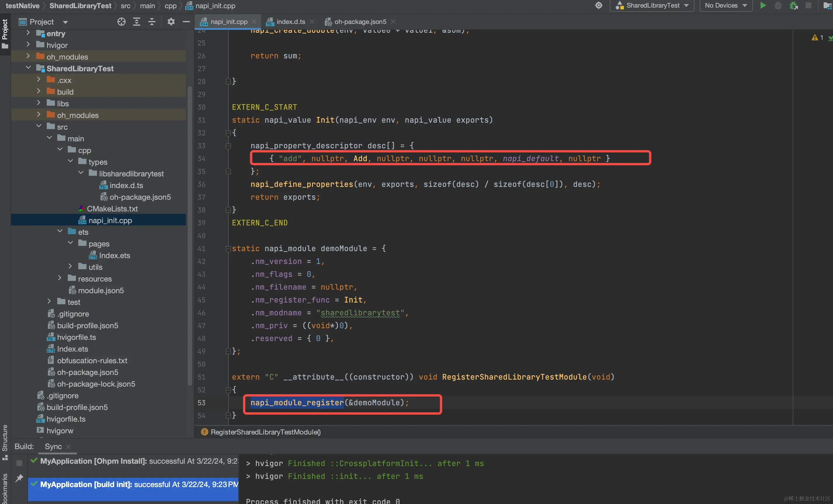833x504 pixels.
Task: Click the Project tree vertical scrollbar
Action: [190, 237]
